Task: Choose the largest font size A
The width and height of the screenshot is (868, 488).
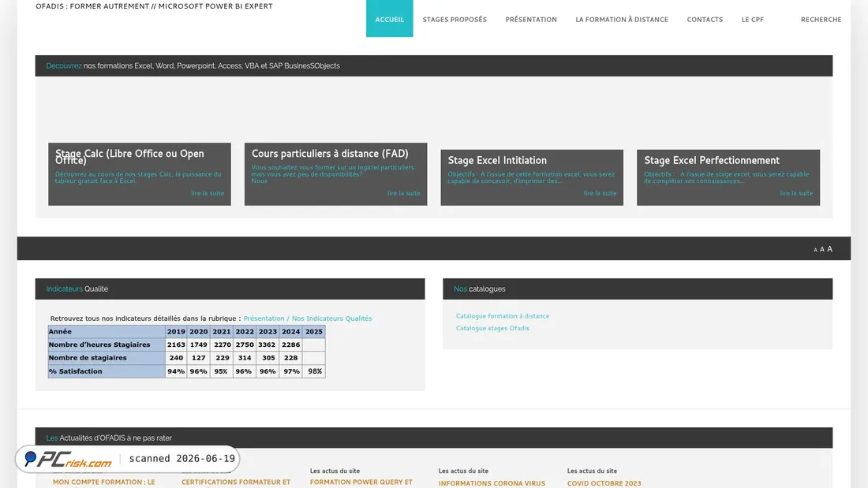Action: pyautogui.click(x=829, y=249)
